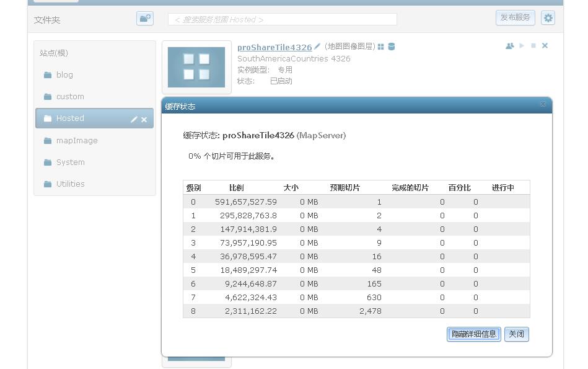
Task: Delete the service X icon
Action: [x=545, y=45]
